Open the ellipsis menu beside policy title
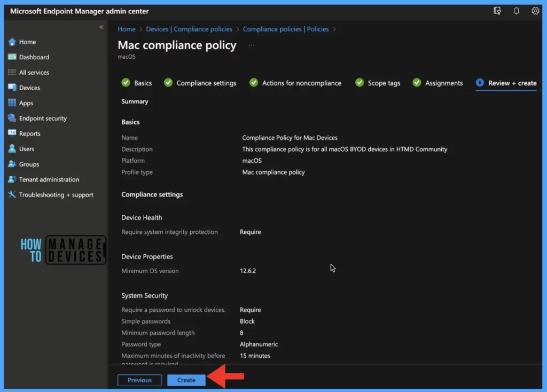Viewport: 547px width, 392px height. tap(252, 46)
